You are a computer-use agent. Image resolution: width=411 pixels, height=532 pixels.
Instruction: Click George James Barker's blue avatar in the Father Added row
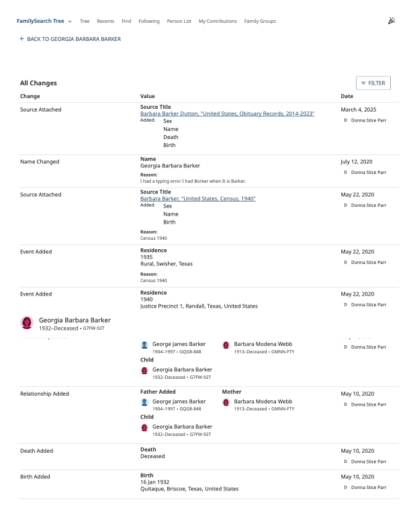tap(144, 402)
